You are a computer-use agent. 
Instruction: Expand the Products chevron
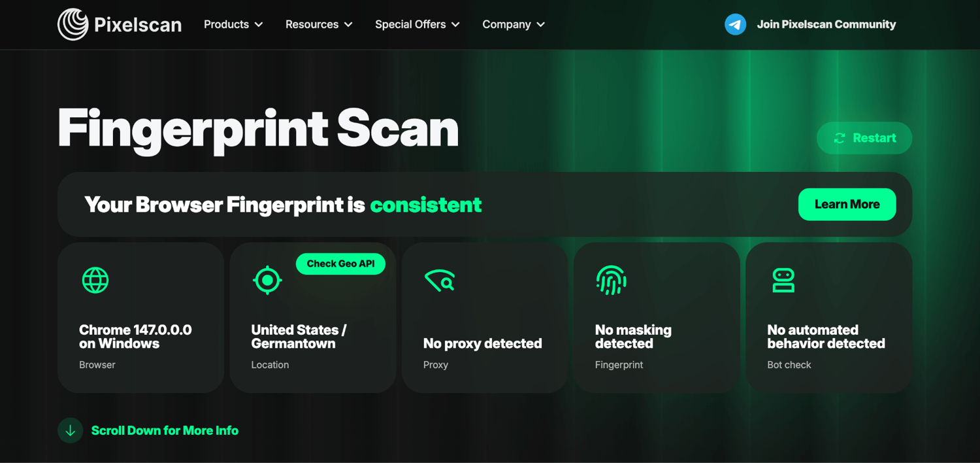[x=259, y=24]
